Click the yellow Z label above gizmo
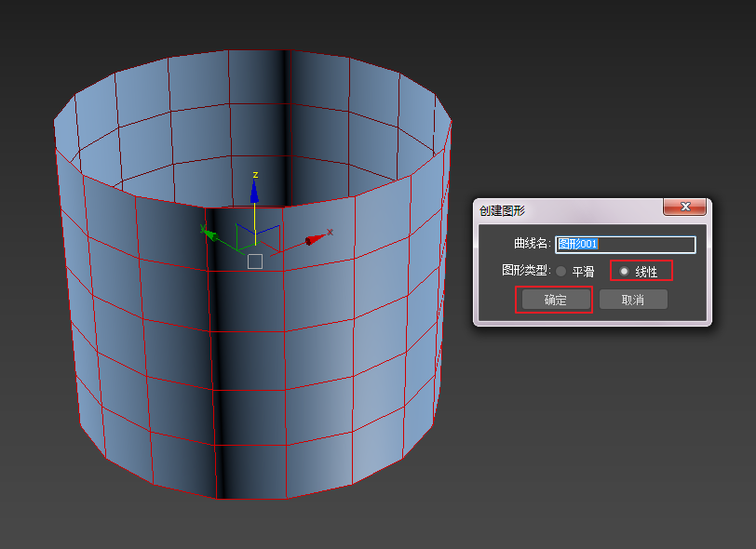Image resolution: width=756 pixels, height=549 pixels. tap(255, 174)
